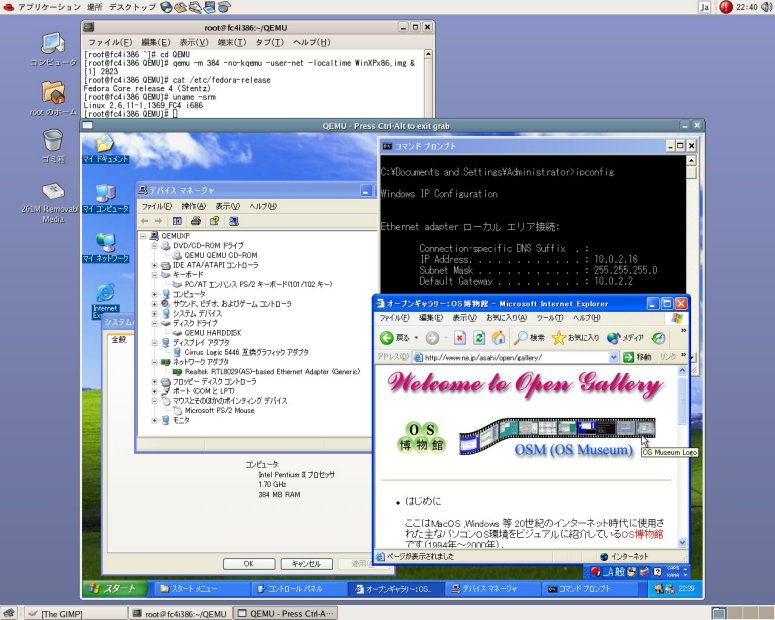775x620 pixels.
Task: Select the General tab in System Properties
Action: [119, 340]
